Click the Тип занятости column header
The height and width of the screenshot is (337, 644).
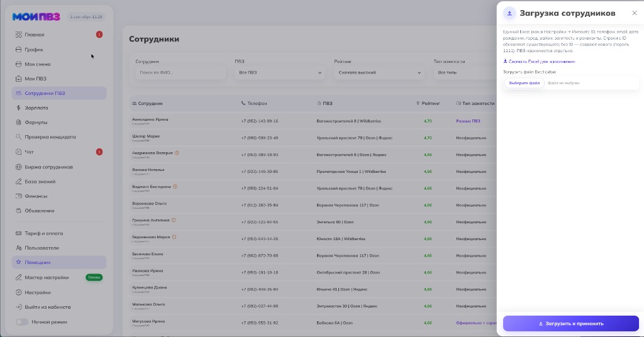[x=475, y=104]
